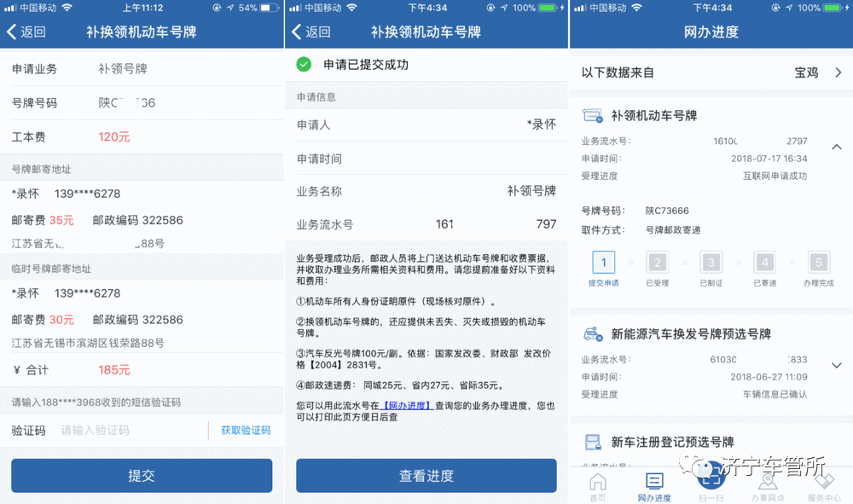Tap 申请时间 2018-06-27 11:09
The width and height of the screenshot is (853, 504).
[769, 377]
